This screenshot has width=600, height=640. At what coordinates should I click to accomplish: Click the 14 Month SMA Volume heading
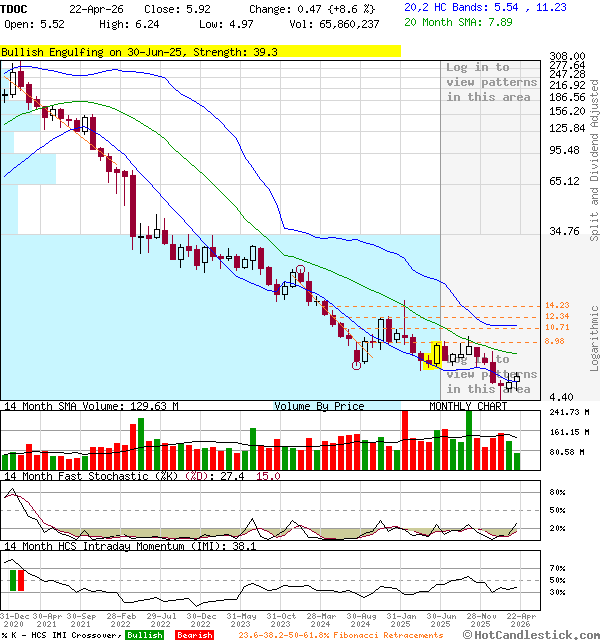[90, 406]
